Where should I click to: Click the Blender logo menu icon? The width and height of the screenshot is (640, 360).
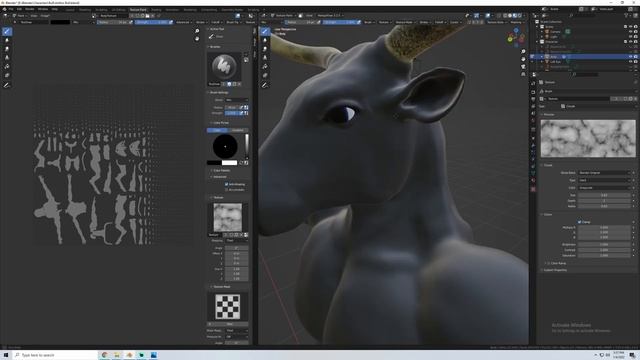coord(4,9)
